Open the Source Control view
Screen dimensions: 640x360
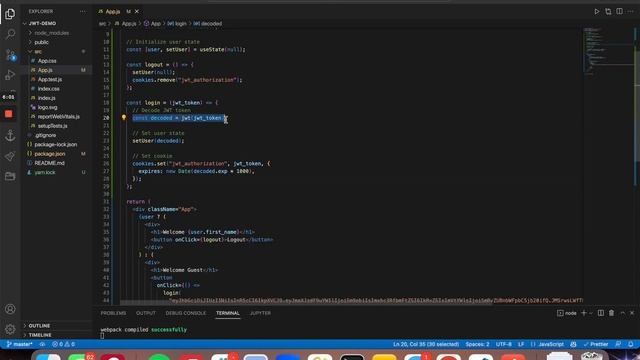(x=10, y=54)
